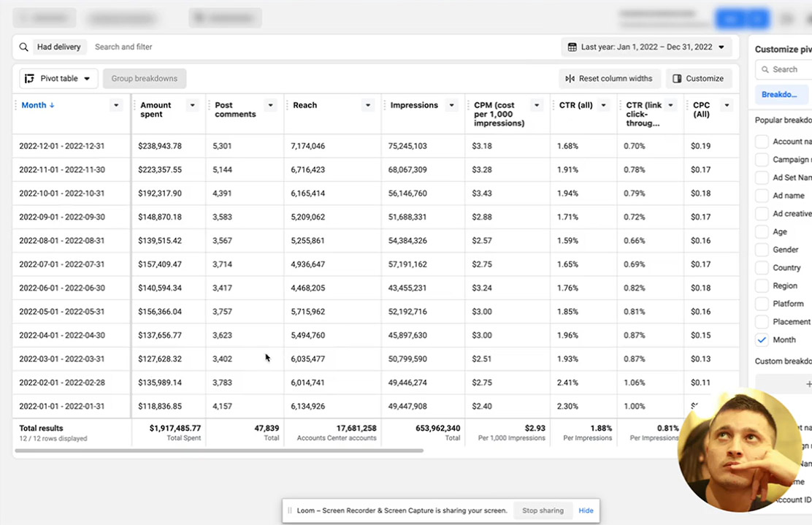Click the calendar icon beside date range
This screenshot has height=525, width=812.
(572, 47)
